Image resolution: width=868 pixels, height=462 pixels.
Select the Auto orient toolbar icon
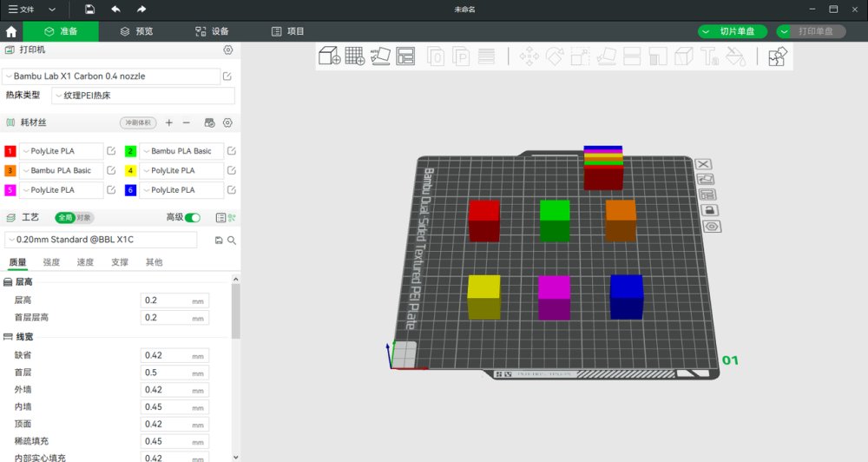380,56
